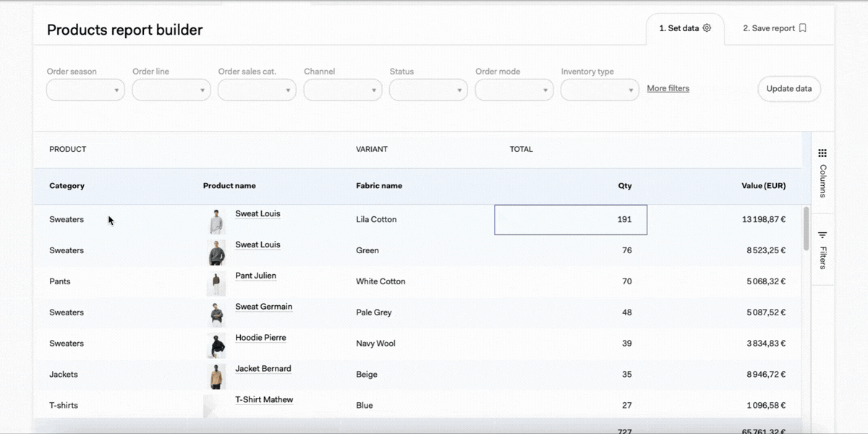868x434 pixels.
Task: Open the Sweat Louis link in Lila Cotton row
Action: 258,213
